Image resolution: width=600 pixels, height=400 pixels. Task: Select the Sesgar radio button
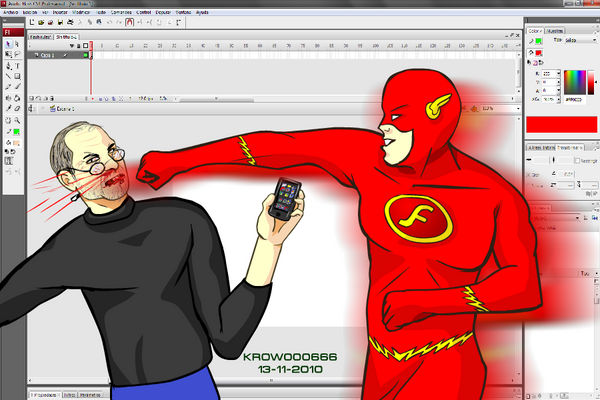tap(529, 186)
